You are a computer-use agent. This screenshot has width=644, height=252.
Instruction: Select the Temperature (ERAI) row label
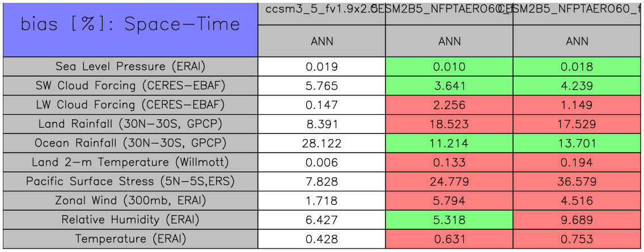(x=130, y=239)
